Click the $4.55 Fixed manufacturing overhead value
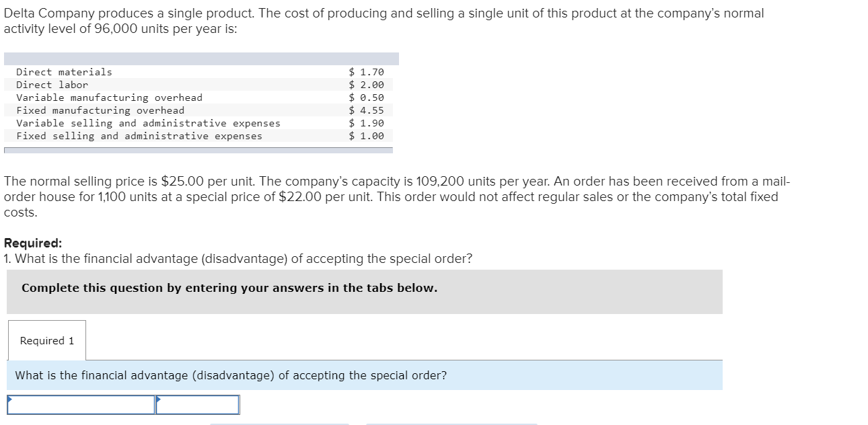This screenshot has width=868, height=425. (365, 110)
